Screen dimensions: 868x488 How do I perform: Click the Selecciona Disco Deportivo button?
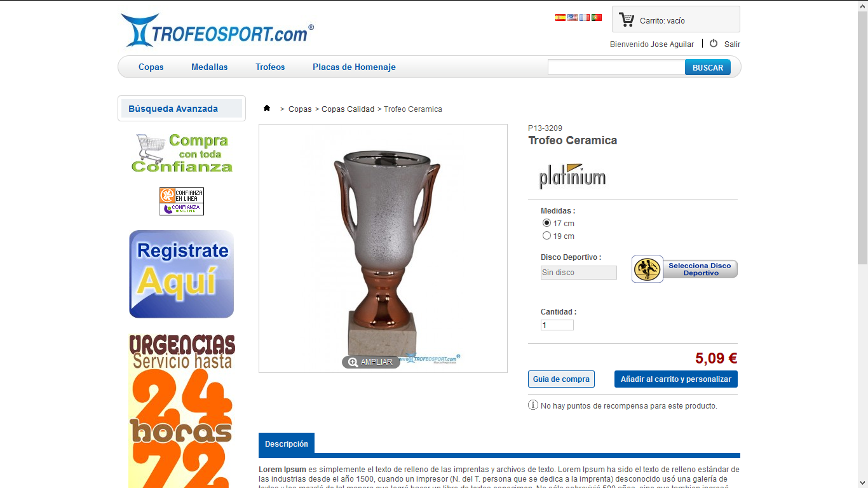pyautogui.click(x=684, y=269)
